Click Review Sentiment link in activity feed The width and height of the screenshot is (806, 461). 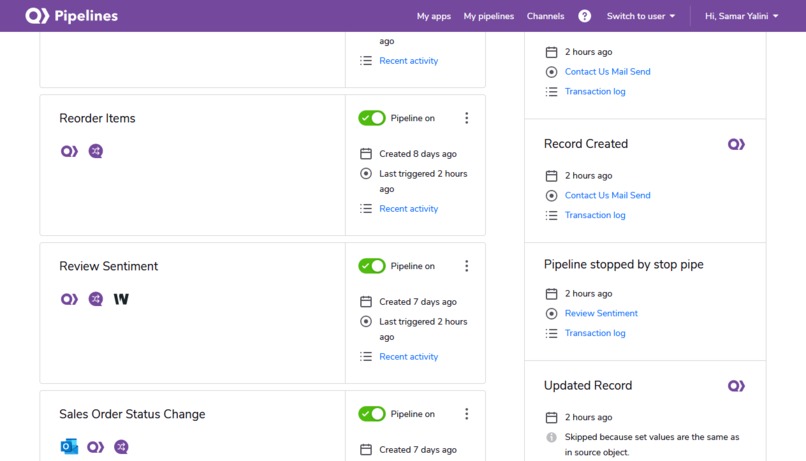point(601,313)
